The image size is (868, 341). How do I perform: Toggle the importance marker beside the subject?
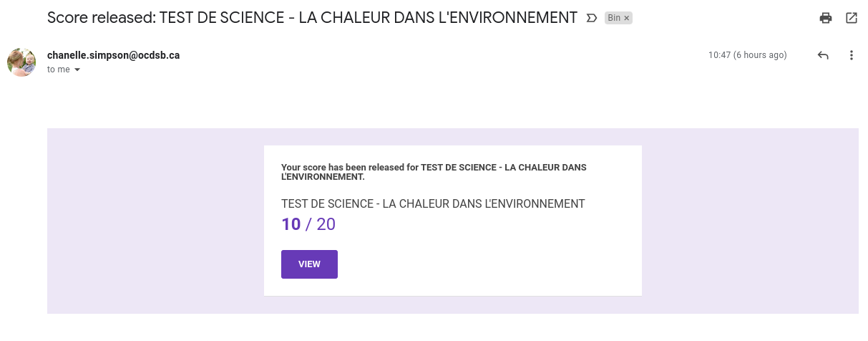pos(591,18)
